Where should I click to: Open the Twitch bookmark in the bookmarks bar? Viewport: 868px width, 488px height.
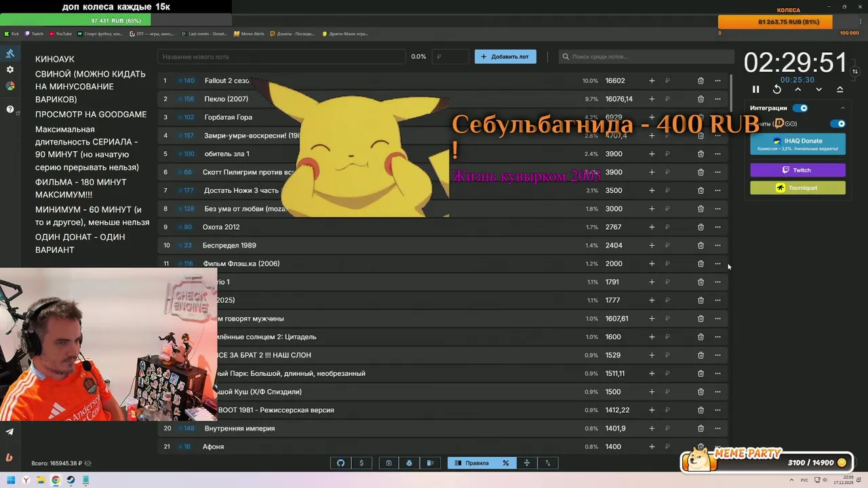click(x=34, y=33)
